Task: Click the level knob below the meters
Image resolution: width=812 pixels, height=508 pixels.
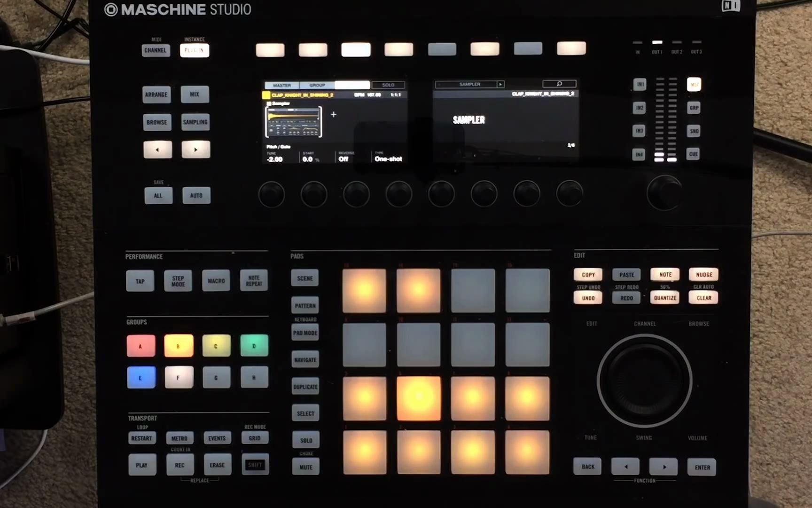Action: point(664,193)
